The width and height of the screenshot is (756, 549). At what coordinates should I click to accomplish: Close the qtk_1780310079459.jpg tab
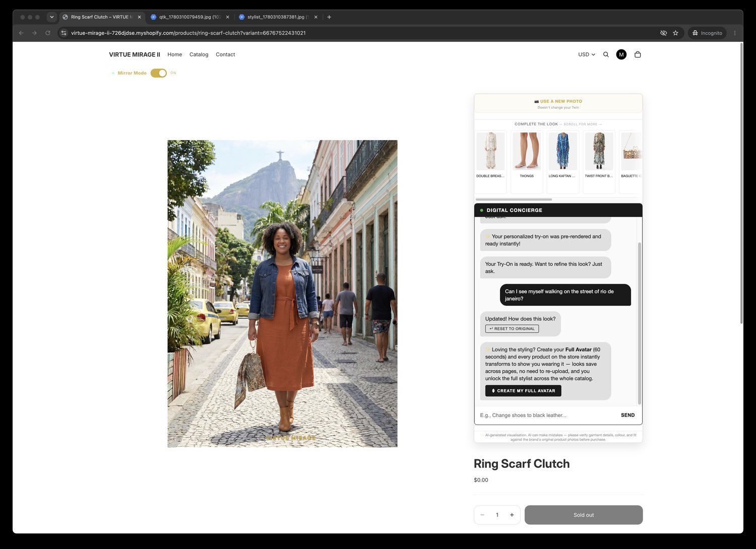coord(227,17)
